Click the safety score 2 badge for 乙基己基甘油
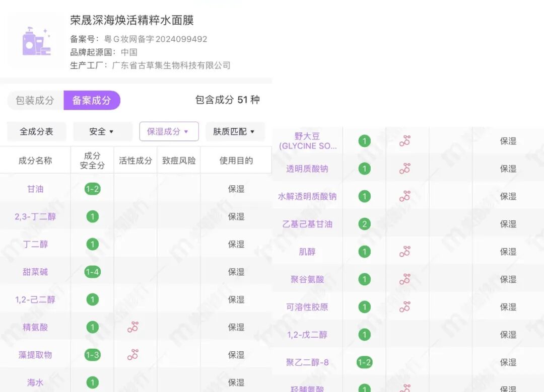 (x=365, y=224)
